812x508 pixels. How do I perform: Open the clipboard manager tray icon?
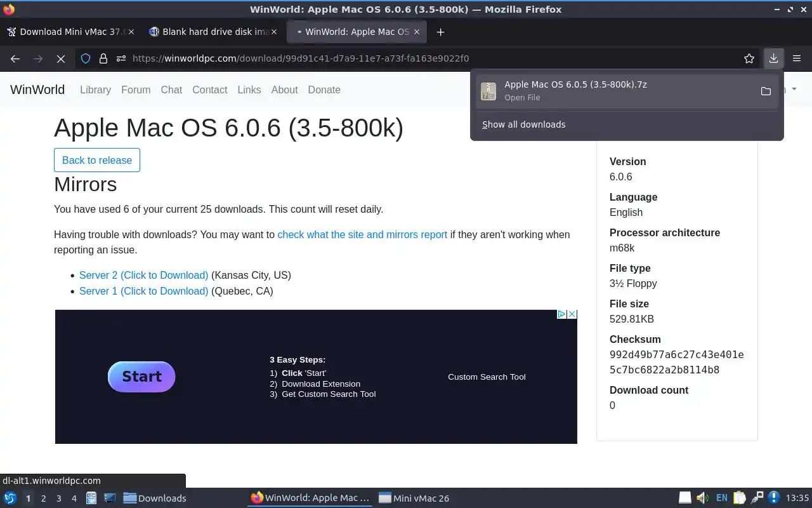(739, 498)
